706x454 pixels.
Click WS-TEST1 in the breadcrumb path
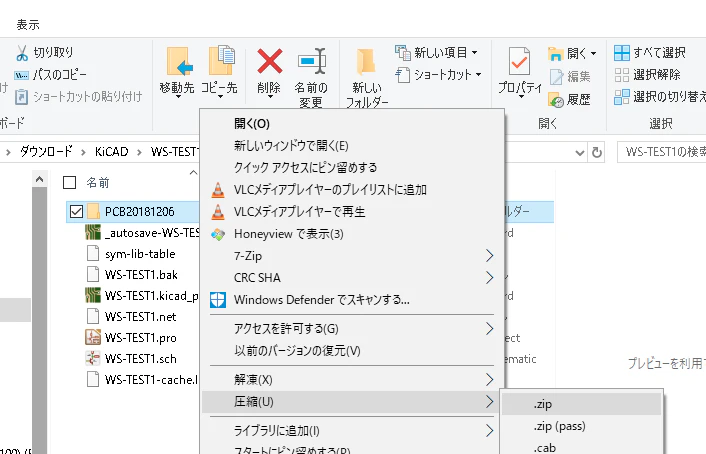pyautogui.click(x=175, y=152)
